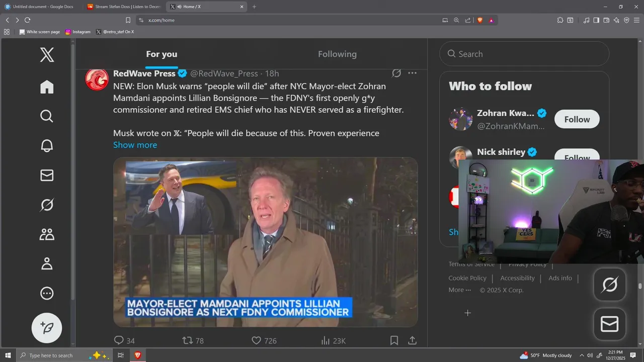Click Brave Rewards triangle icon
This screenshot has height=362, width=644.
click(491, 20)
